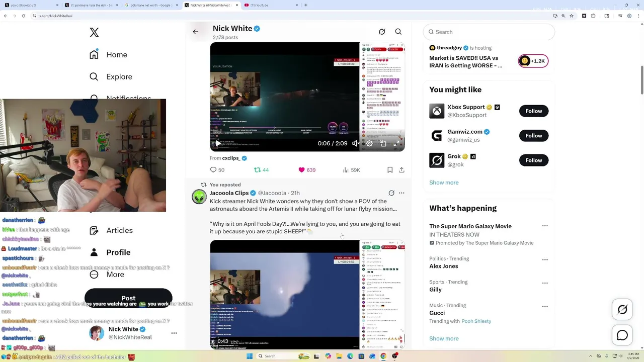Play the Jacoola Clips video thumbnail
The height and width of the screenshot is (362, 644).
pos(307,294)
